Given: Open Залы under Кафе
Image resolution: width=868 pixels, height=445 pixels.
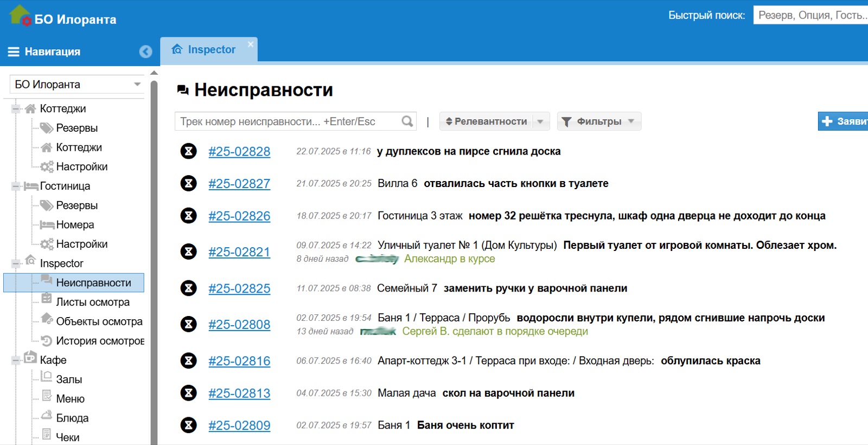Looking at the screenshot, I should click(x=69, y=379).
